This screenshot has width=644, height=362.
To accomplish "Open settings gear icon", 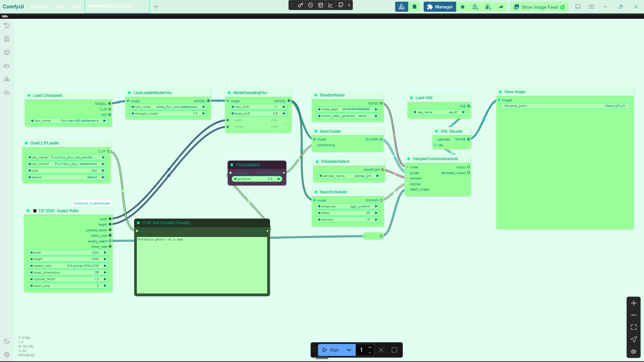I will [7, 355].
